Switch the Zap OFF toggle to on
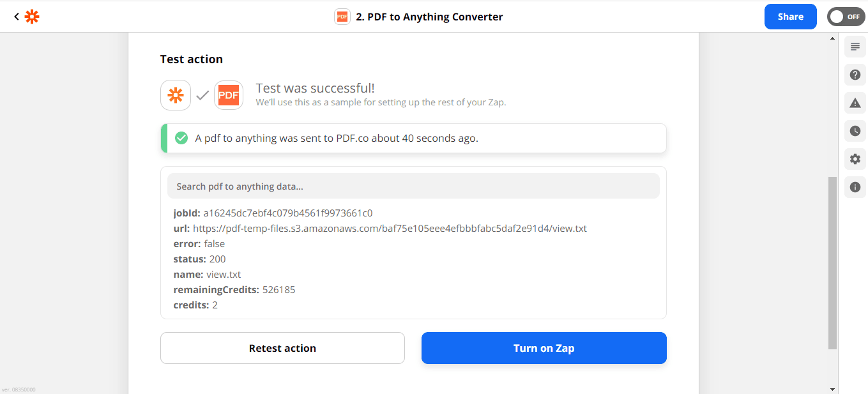Screen dimensions: 868x394 click(846, 16)
